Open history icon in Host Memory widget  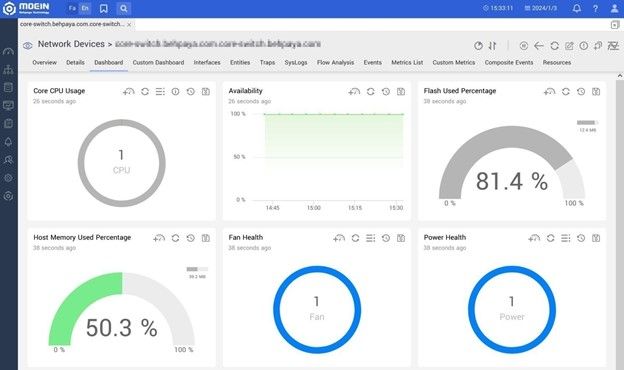coord(191,238)
